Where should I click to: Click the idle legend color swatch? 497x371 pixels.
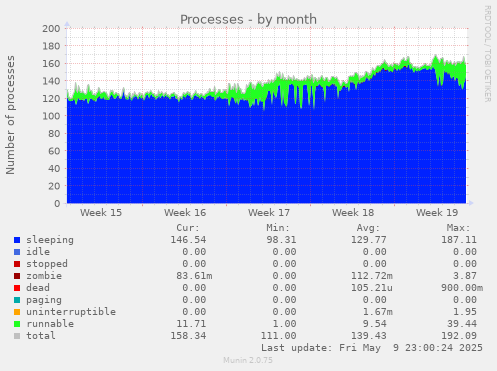point(17,252)
